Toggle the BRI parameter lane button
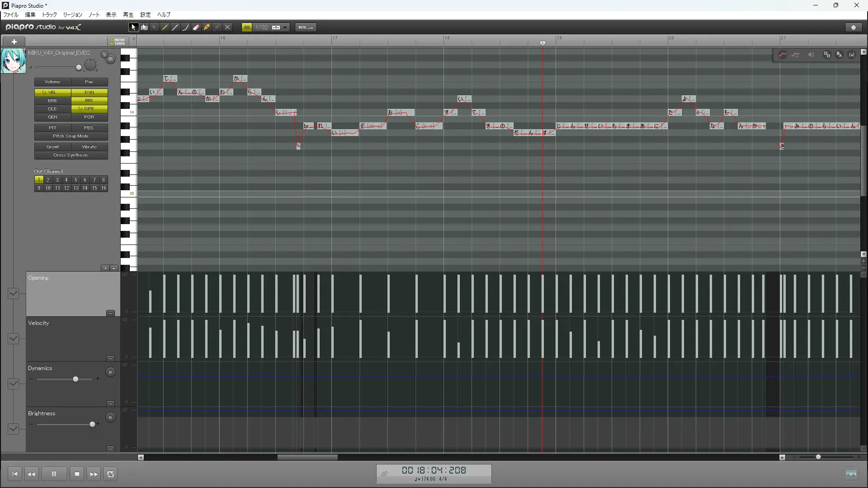This screenshot has height=488, width=868. click(x=89, y=101)
